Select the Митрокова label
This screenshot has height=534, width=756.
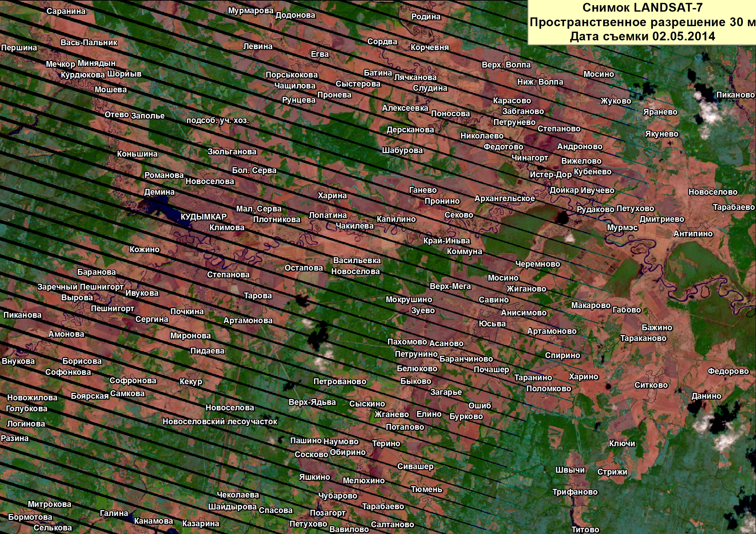49,504
